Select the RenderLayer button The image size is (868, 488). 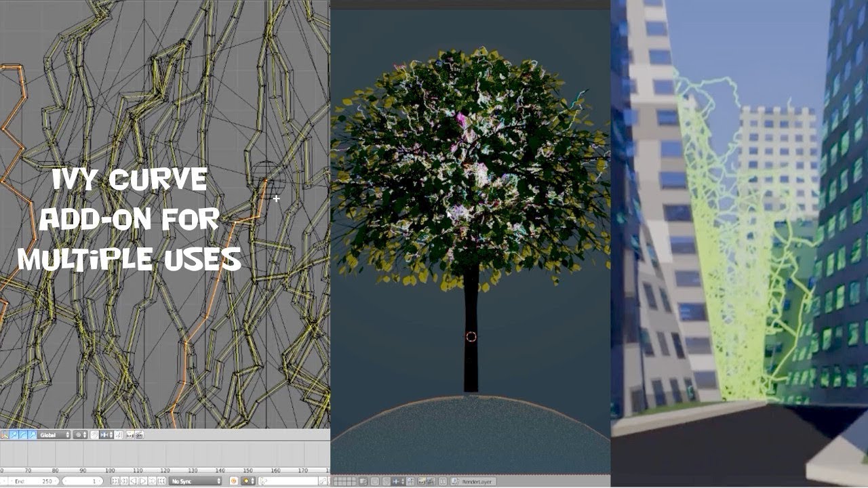(x=473, y=481)
